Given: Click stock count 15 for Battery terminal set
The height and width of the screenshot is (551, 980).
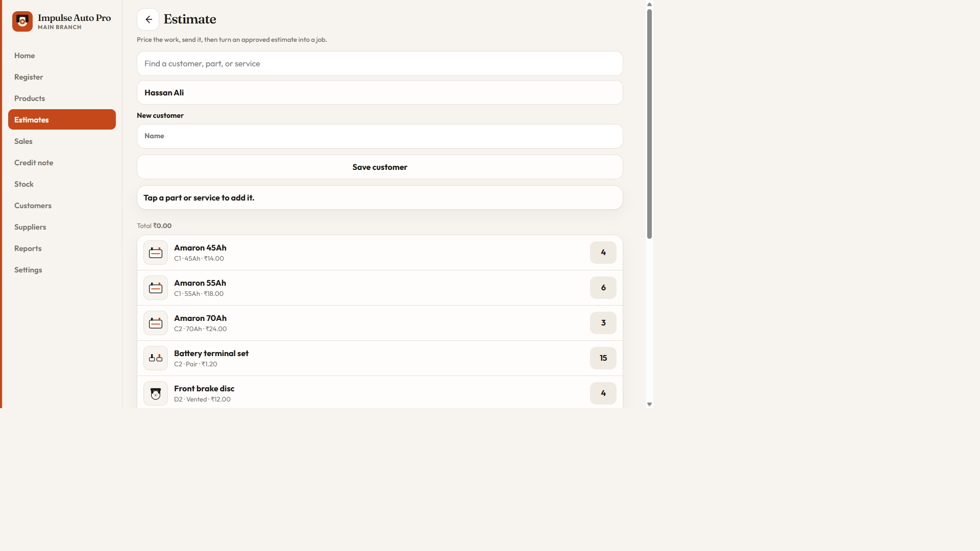Looking at the screenshot, I should click(603, 358).
